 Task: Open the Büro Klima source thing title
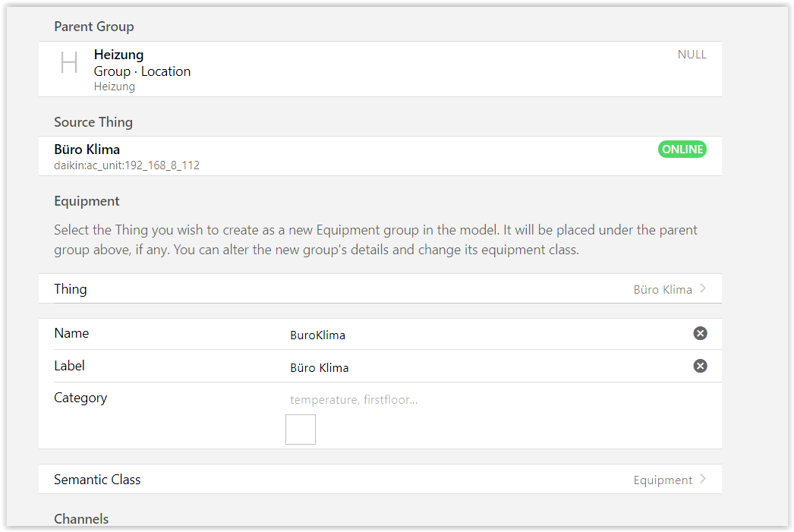(87, 149)
